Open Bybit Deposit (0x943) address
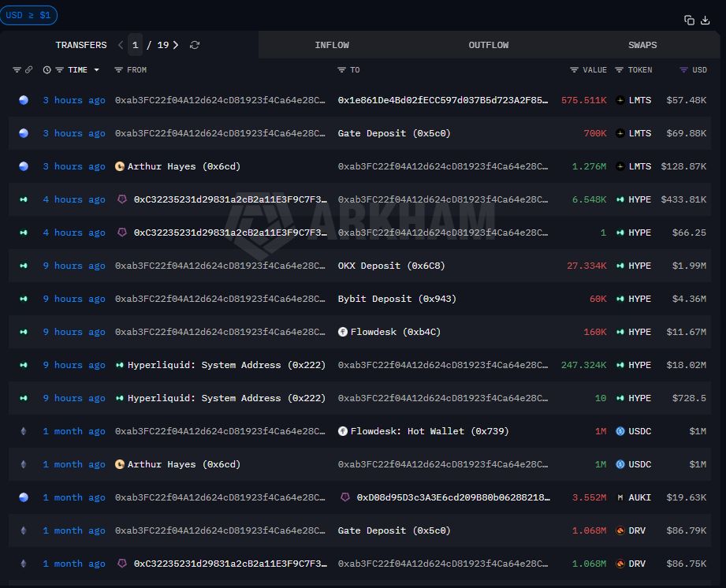Image resolution: width=726 pixels, height=588 pixels. point(397,299)
